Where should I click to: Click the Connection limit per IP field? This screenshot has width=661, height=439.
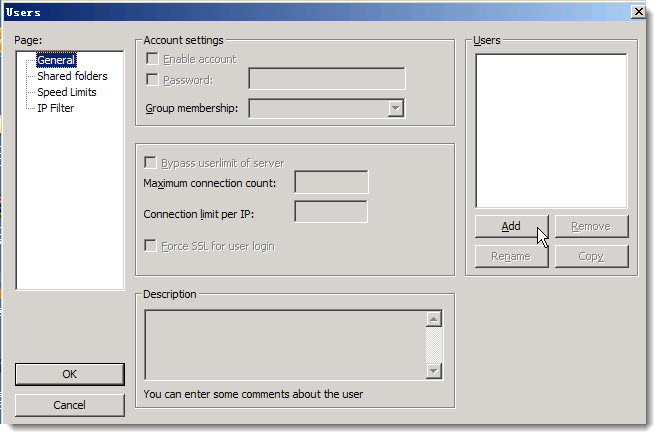coord(331,212)
